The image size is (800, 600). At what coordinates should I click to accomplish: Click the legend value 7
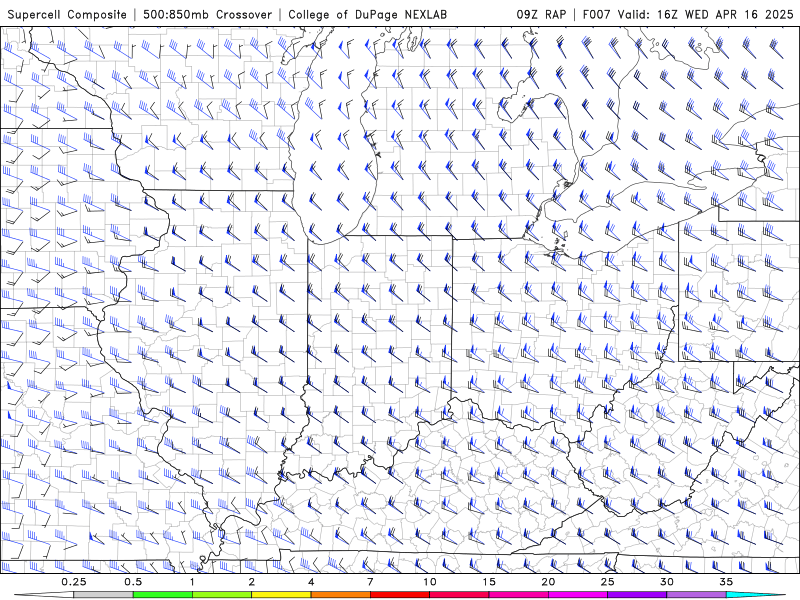tap(370, 582)
